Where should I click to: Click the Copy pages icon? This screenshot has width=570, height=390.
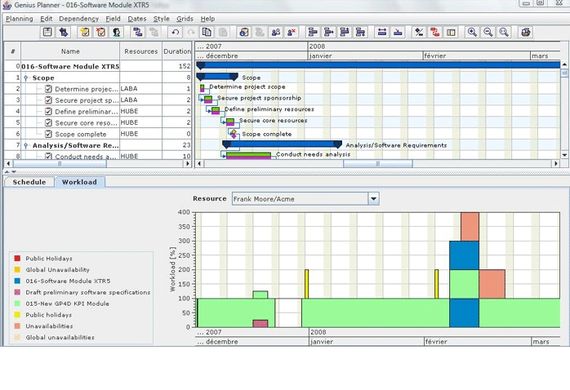point(207,32)
